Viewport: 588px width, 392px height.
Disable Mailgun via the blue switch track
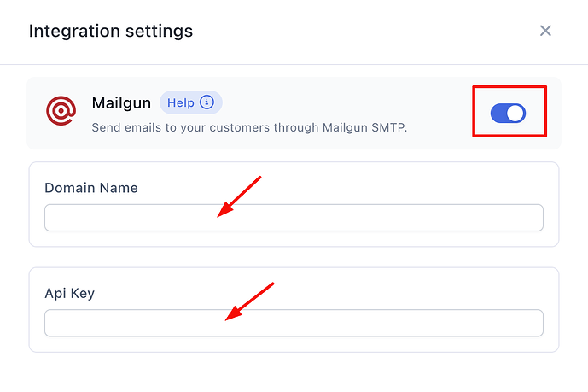tap(499, 112)
